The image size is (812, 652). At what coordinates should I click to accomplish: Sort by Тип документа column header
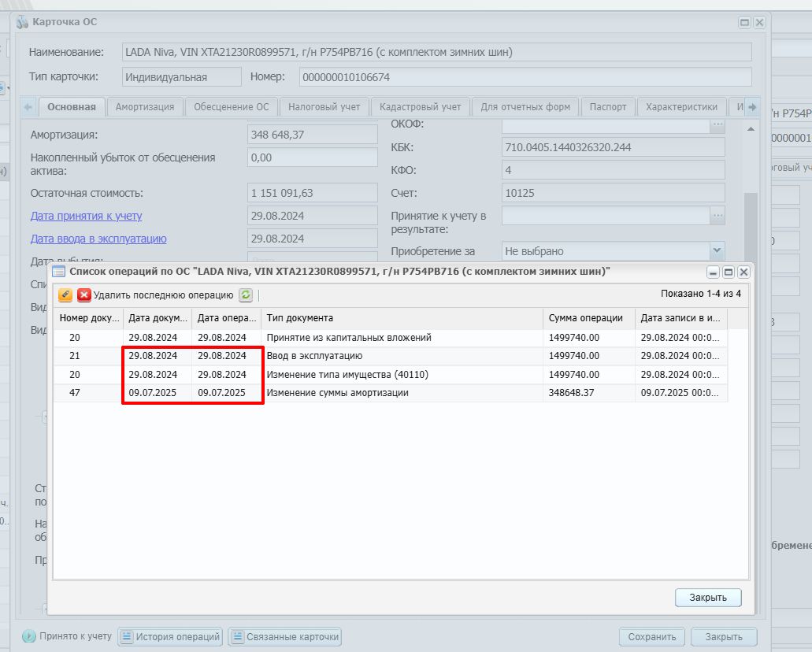click(402, 318)
